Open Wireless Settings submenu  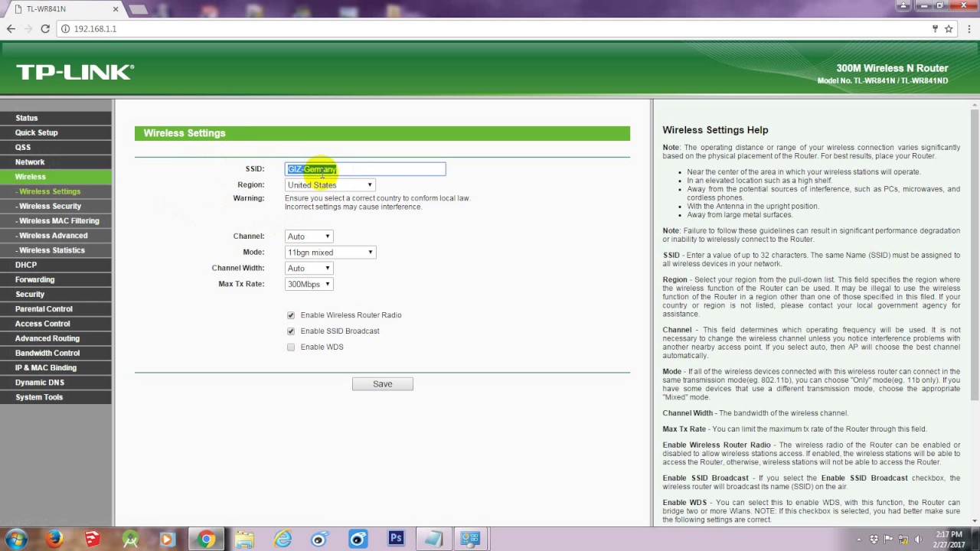pyautogui.click(x=56, y=191)
